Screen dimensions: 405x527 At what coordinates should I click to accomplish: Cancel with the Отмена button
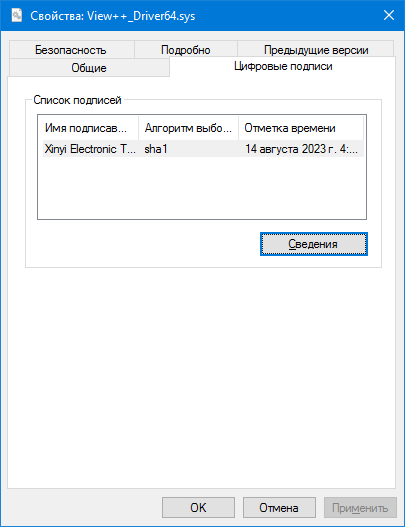(x=279, y=508)
